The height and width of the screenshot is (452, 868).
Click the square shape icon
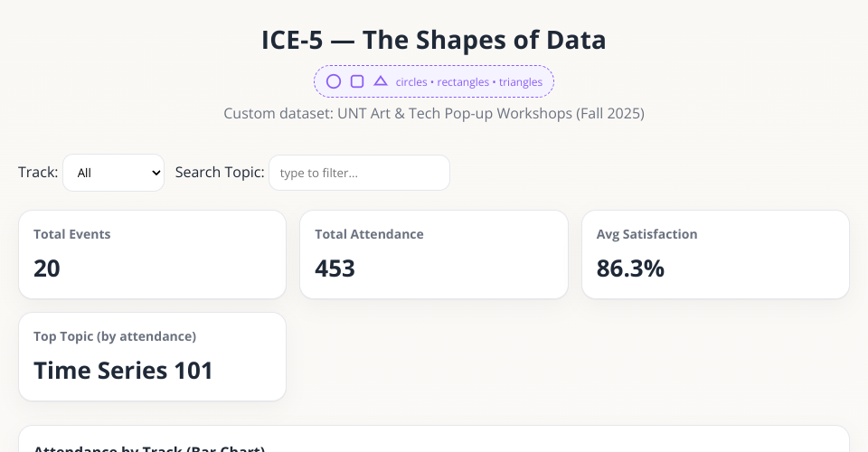pos(357,81)
